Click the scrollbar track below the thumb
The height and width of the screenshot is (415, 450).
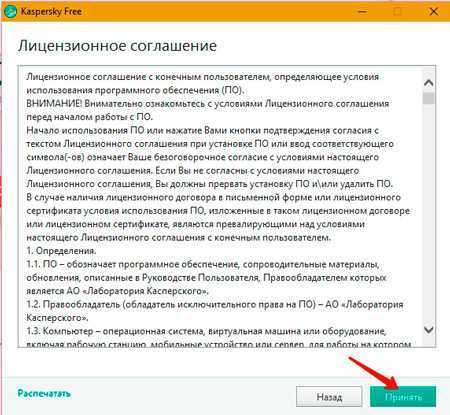click(429, 213)
